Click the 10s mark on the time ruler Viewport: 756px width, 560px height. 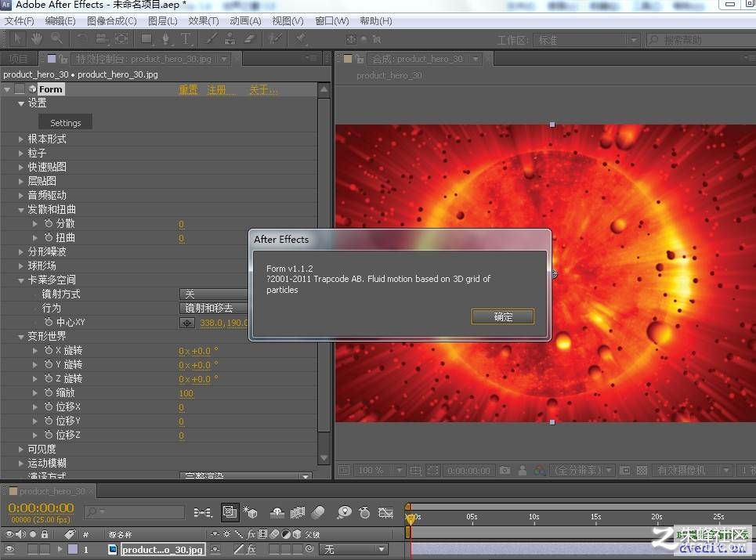click(x=534, y=517)
